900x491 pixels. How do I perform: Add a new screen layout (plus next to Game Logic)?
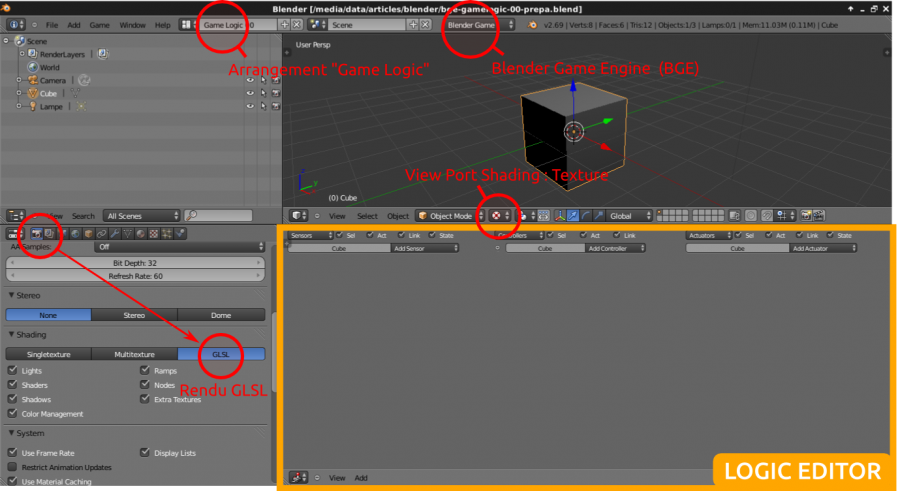click(x=284, y=25)
